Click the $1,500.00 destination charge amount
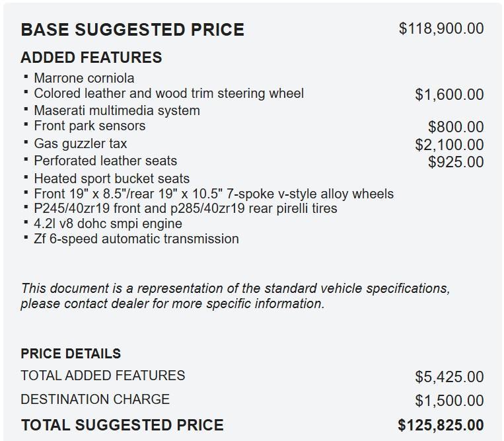The image size is (504, 441). [449, 401]
